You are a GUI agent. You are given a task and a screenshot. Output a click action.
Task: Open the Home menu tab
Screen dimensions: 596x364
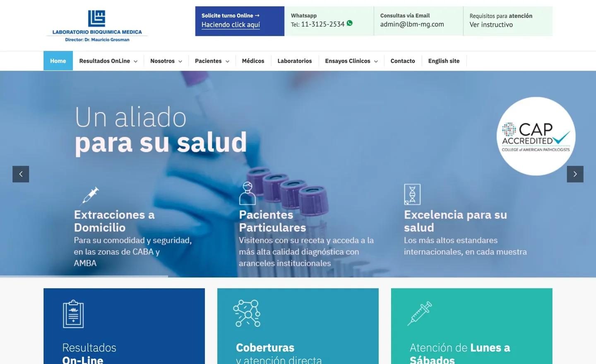tap(58, 61)
